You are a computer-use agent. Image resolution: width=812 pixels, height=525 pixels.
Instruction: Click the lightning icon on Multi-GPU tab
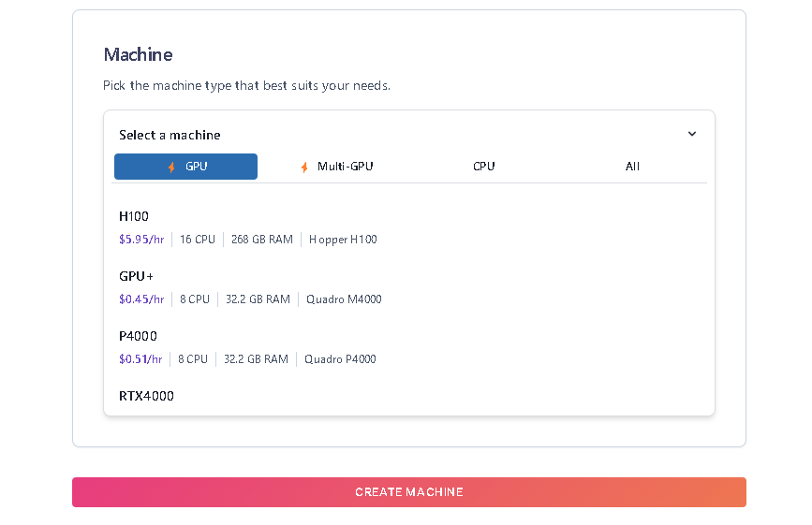click(304, 168)
